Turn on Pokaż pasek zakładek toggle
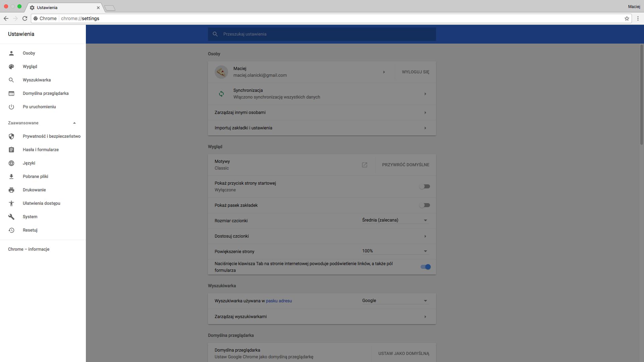This screenshot has width=644, height=362. point(425,205)
